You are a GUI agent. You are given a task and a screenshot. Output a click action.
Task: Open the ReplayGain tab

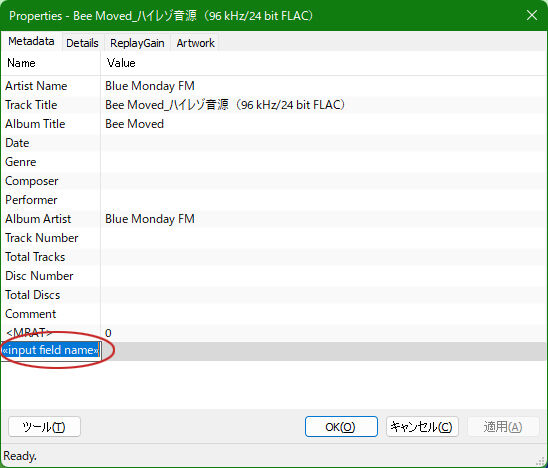pyautogui.click(x=137, y=43)
